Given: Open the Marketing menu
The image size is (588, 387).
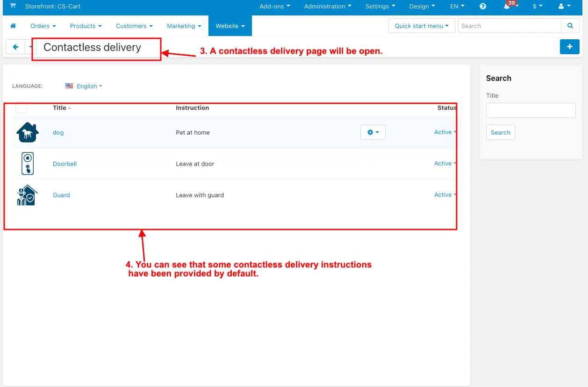Looking at the screenshot, I should (184, 26).
